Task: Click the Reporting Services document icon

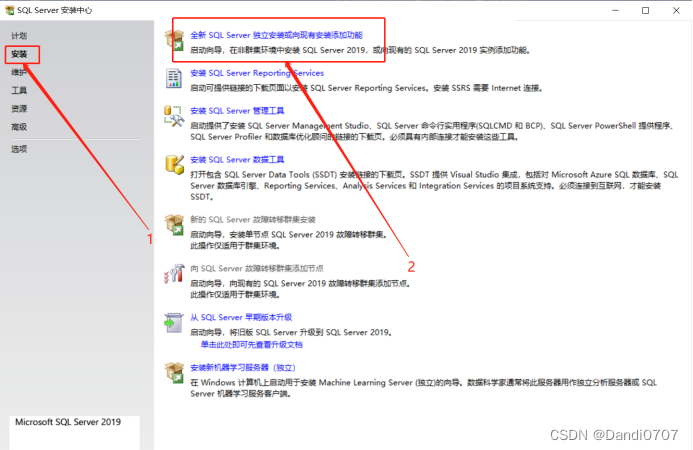Action: 174,78
